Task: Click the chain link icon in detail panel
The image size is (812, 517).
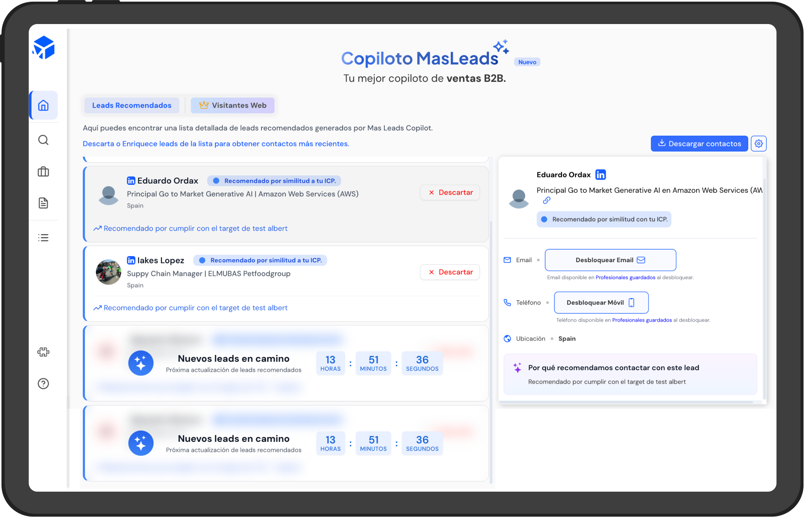Action: (x=547, y=200)
